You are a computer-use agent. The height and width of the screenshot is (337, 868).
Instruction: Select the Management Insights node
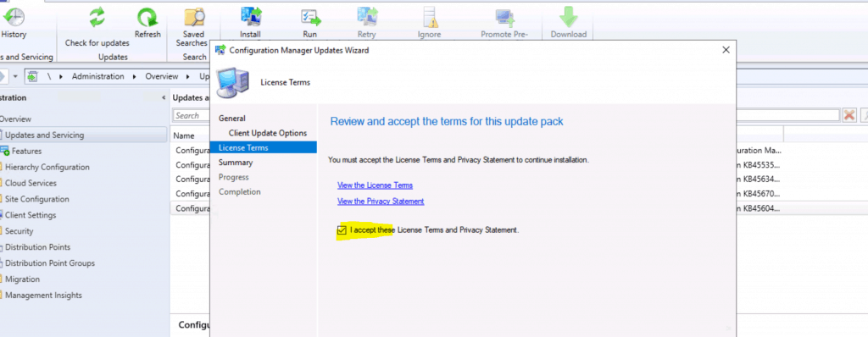tap(43, 296)
